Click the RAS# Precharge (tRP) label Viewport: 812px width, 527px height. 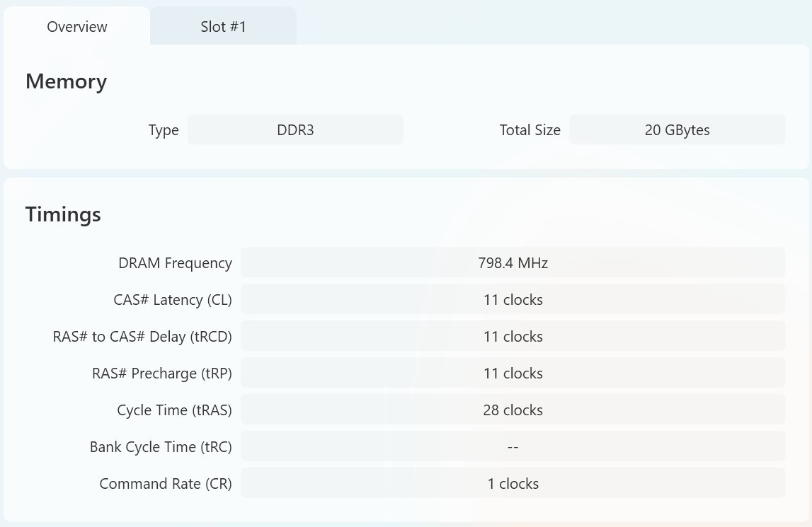tap(161, 373)
